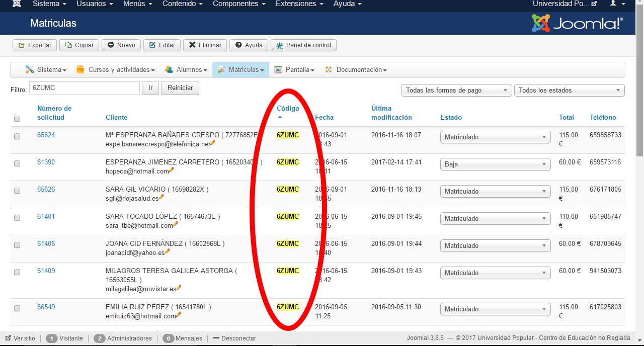
Task: Click the Eliminar toolbar button
Action: pyautogui.click(x=205, y=45)
